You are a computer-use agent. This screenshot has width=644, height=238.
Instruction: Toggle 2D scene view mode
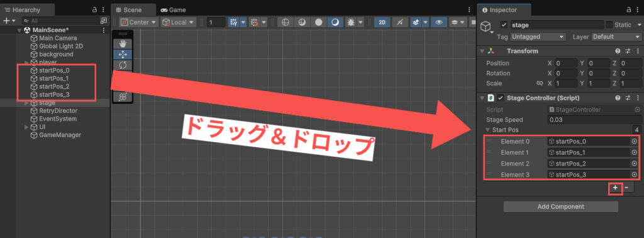tap(382, 22)
